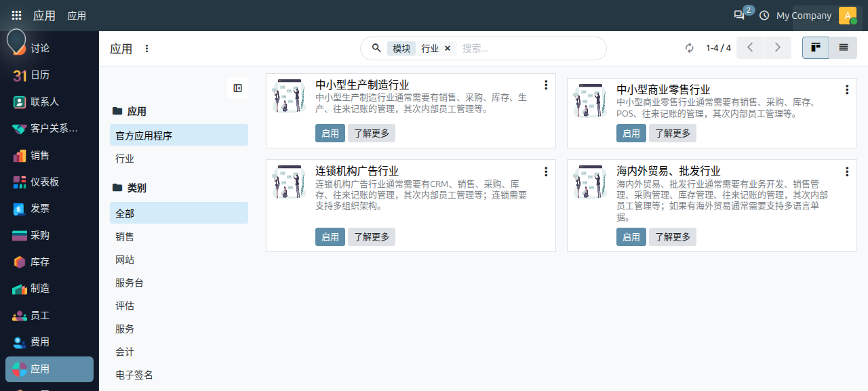This screenshot has width=868, height=391.
Task: Switch to list view
Action: (844, 48)
